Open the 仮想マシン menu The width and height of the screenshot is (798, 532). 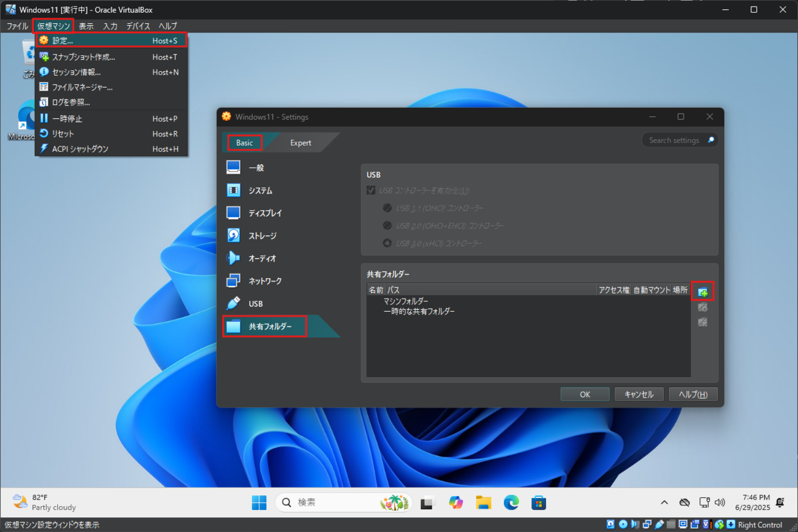pyautogui.click(x=54, y=26)
